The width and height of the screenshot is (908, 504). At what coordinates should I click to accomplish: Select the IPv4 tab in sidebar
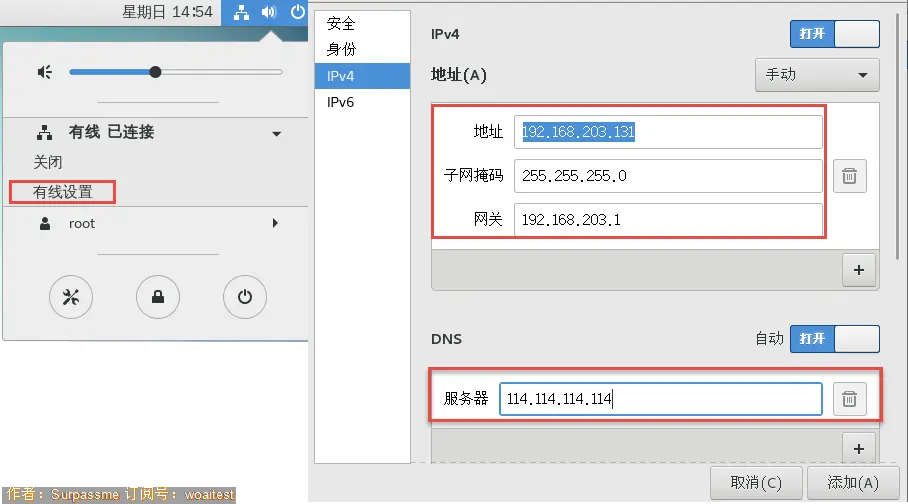tap(363, 76)
